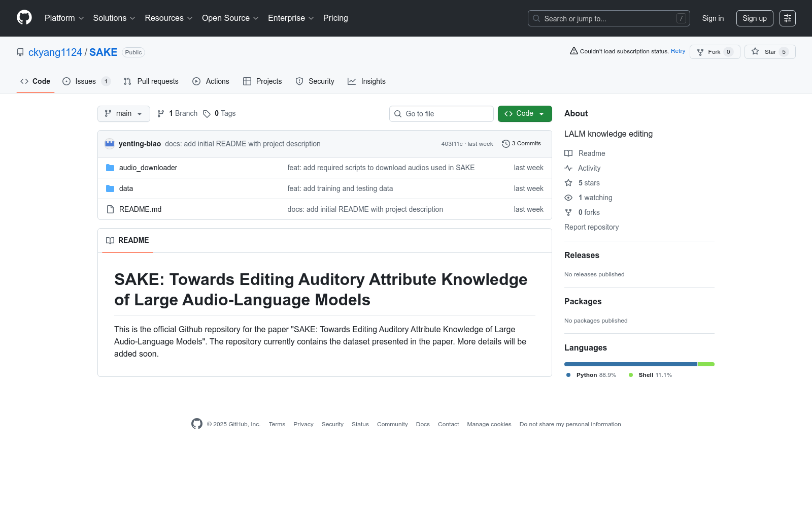Click the Manage cookies footer link
The width and height of the screenshot is (812, 508).
pyautogui.click(x=489, y=424)
